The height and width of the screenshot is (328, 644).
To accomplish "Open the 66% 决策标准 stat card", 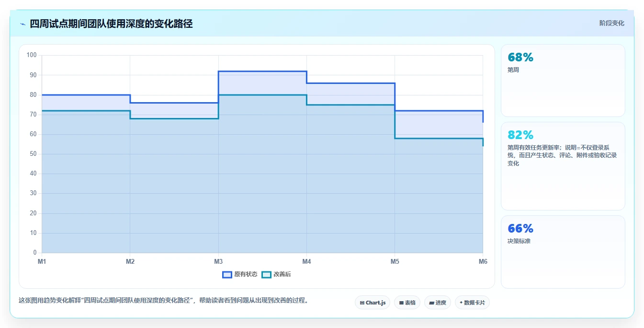I will tap(563, 252).
